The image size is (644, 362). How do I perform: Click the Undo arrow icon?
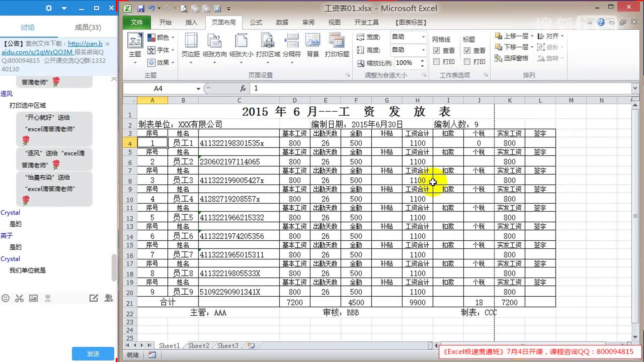click(x=152, y=8)
